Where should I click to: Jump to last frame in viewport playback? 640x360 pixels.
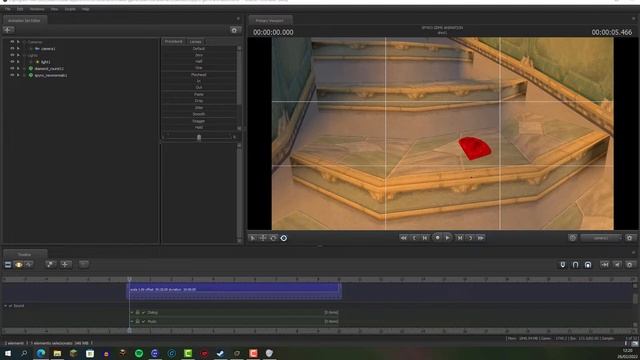tap(481, 238)
